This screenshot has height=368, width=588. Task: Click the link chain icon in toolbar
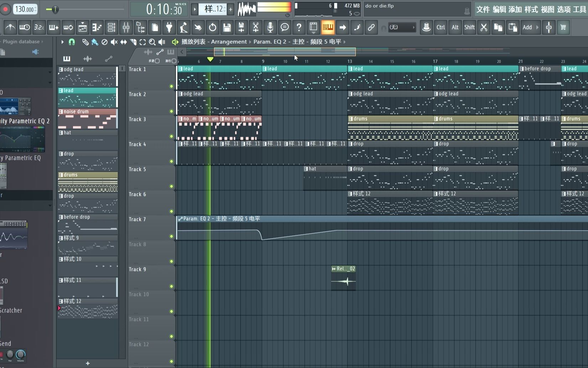click(x=371, y=27)
